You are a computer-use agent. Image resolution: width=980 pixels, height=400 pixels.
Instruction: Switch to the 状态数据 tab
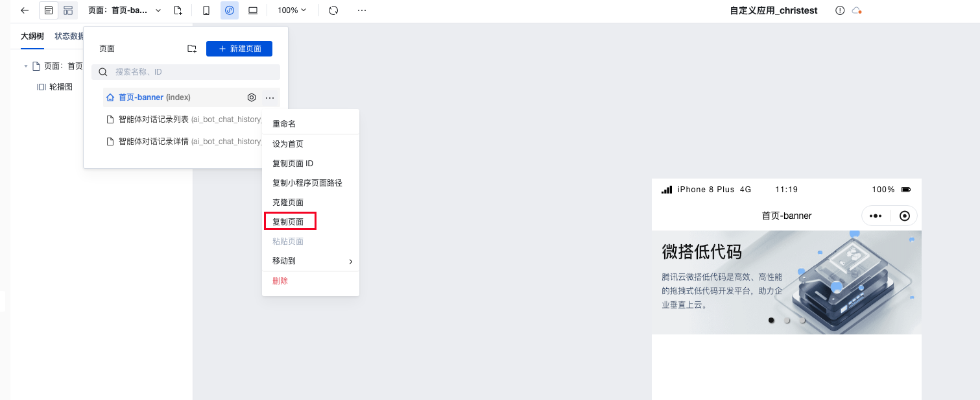69,36
